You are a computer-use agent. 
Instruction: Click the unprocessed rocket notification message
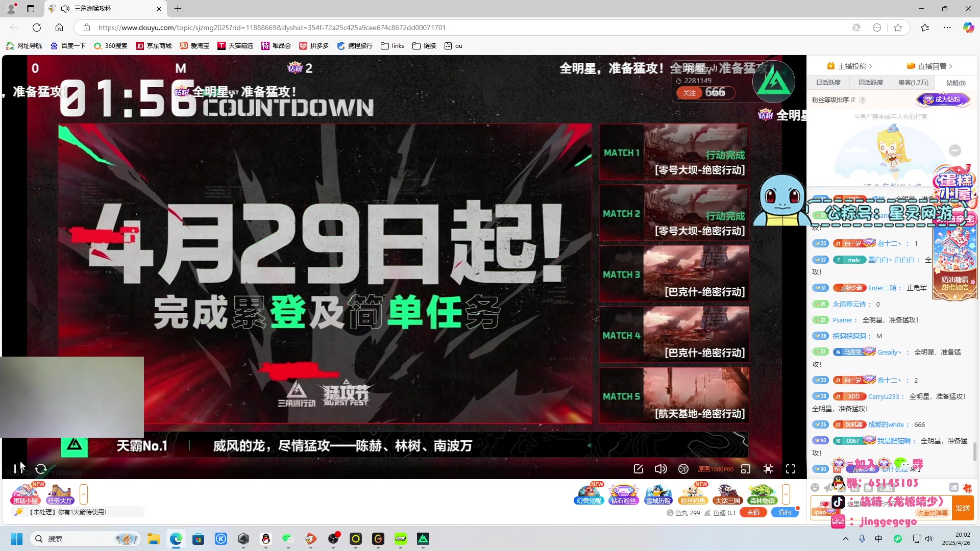click(78, 512)
